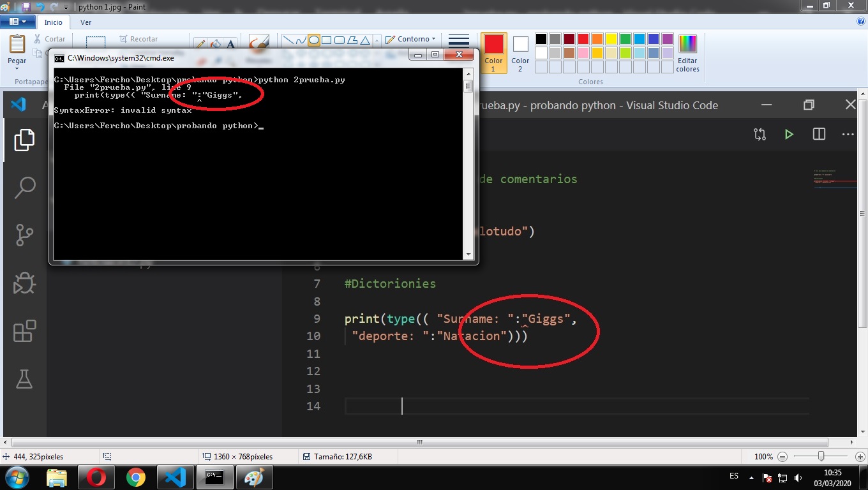The height and width of the screenshot is (490, 868).
Task: Pick the Rectangle shape
Action: click(326, 40)
